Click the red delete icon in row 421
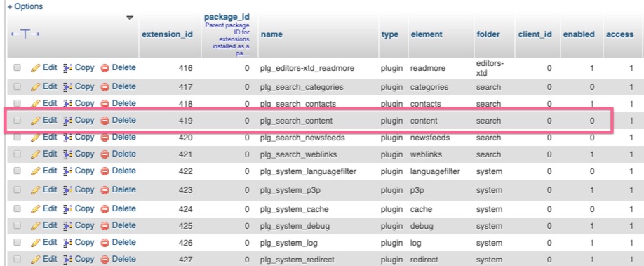This screenshot has width=644, height=266. point(105,154)
